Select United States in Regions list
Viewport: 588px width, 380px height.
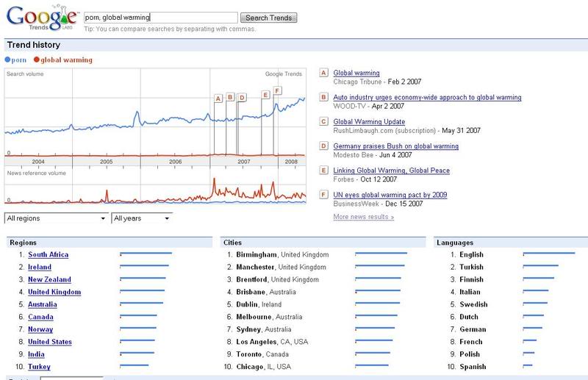pos(49,342)
